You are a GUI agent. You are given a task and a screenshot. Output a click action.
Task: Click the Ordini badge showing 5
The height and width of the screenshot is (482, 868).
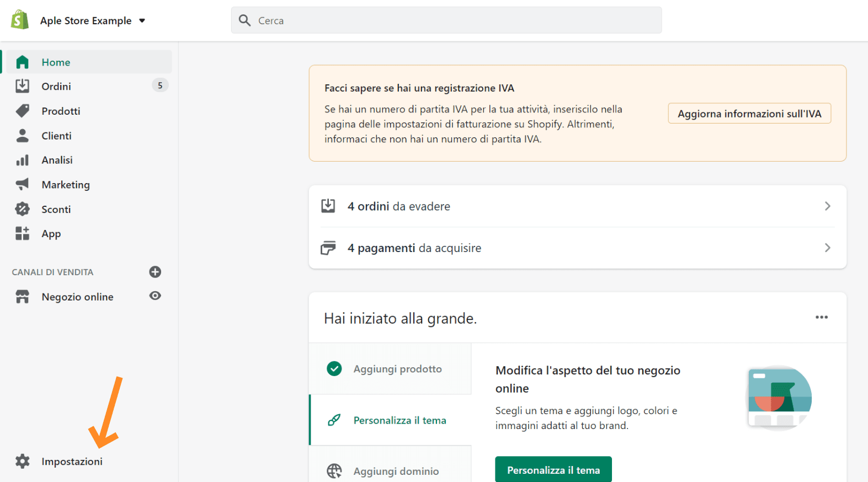[x=160, y=85]
